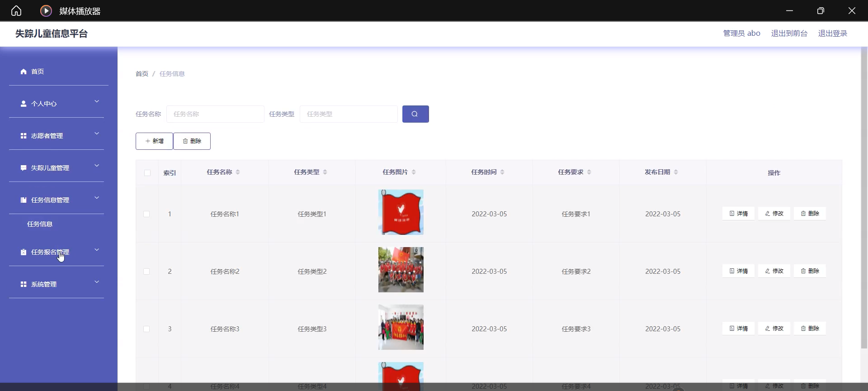The image size is (868, 391).
Task: Collapse 任务信息管理 menu chevron
Action: (x=97, y=198)
